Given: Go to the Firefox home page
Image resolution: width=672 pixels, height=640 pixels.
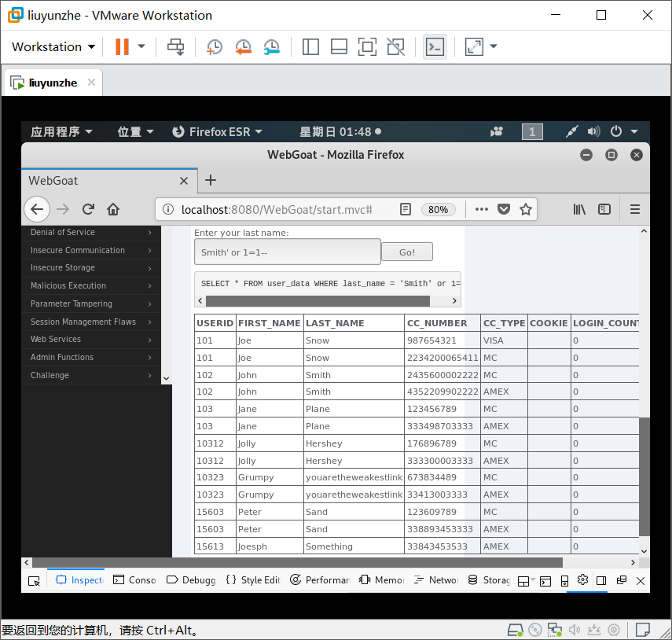Looking at the screenshot, I should [x=113, y=209].
